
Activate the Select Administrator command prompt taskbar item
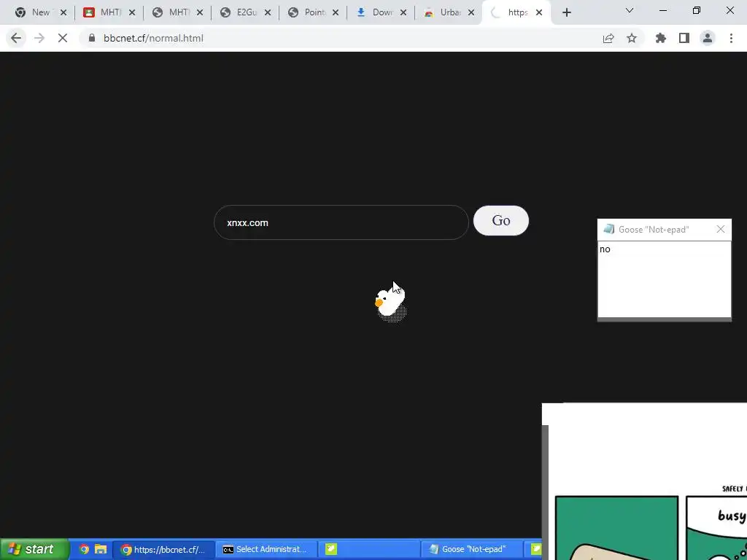pos(266,549)
